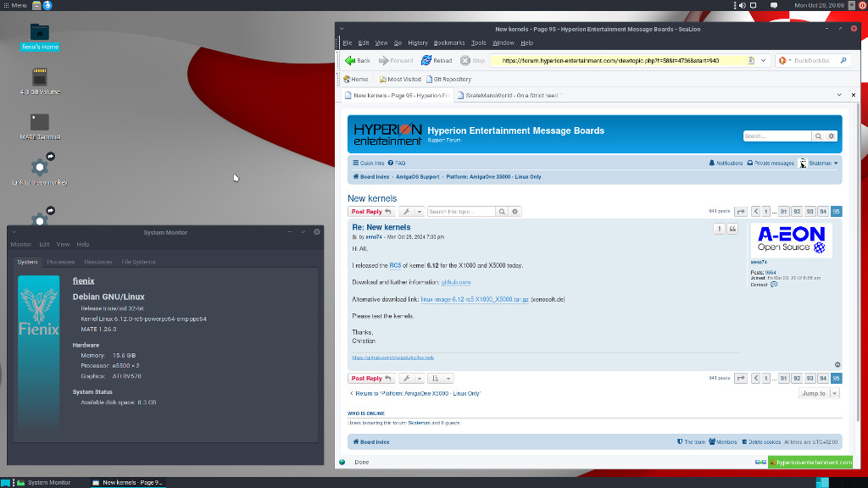The height and width of the screenshot is (488, 868).
Task: Open the Monitor menu in System Monitor
Action: [x=21, y=244]
